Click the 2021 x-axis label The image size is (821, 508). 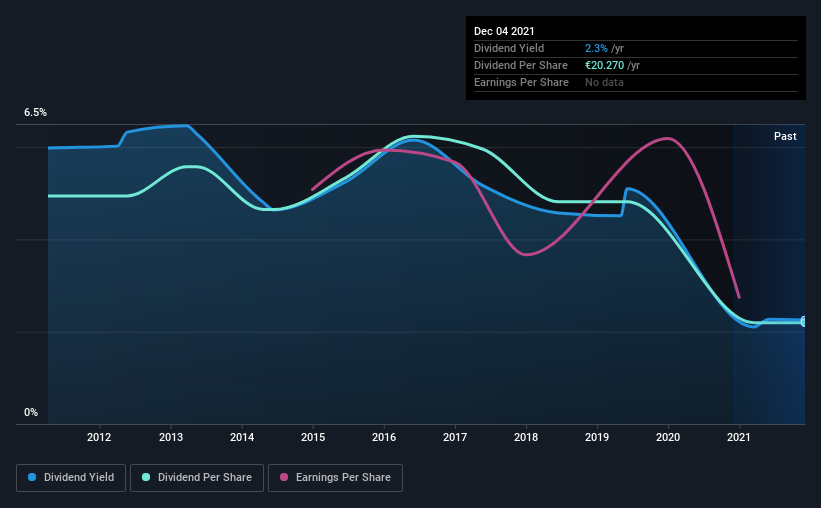tap(739, 437)
